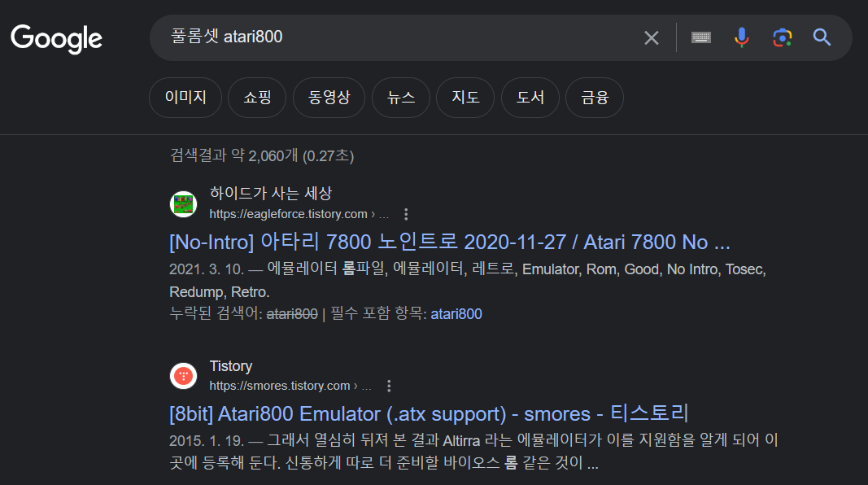Clear the search box with X

pos(652,37)
